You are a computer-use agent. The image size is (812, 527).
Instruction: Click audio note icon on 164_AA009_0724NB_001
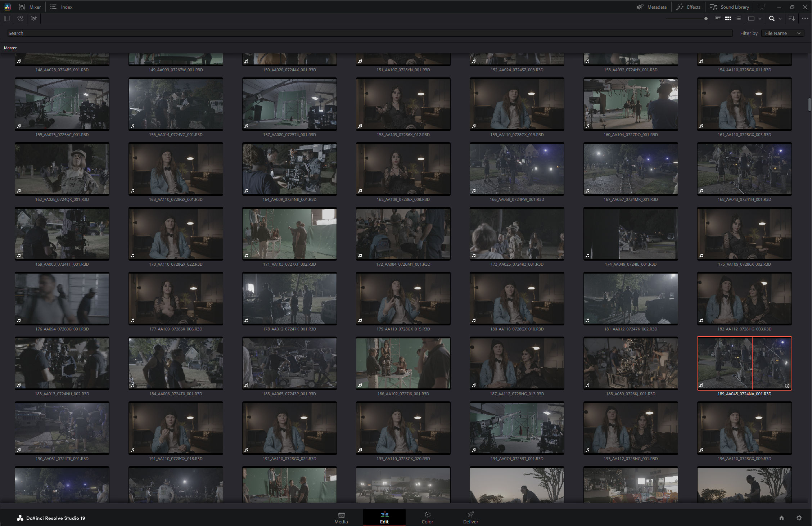point(246,191)
